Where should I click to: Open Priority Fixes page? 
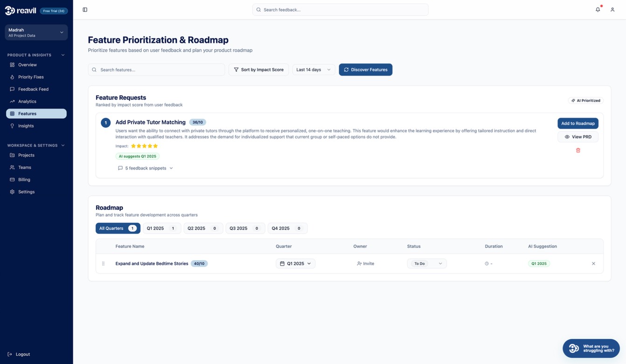click(x=36, y=77)
